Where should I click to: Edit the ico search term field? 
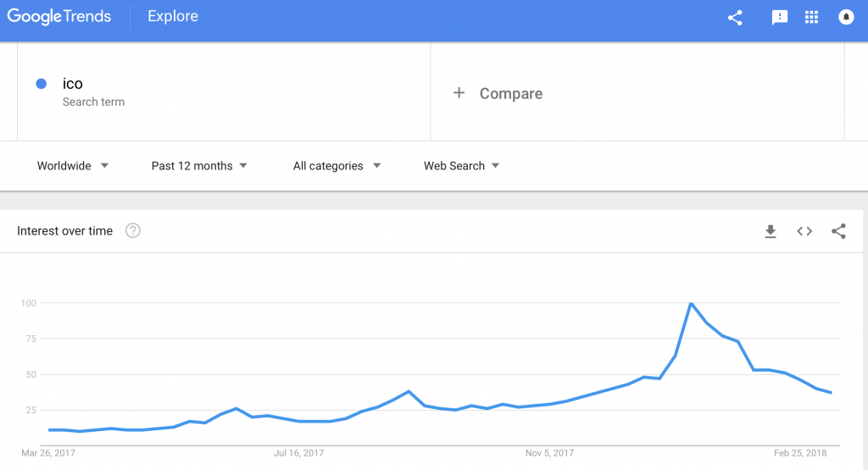click(224, 91)
